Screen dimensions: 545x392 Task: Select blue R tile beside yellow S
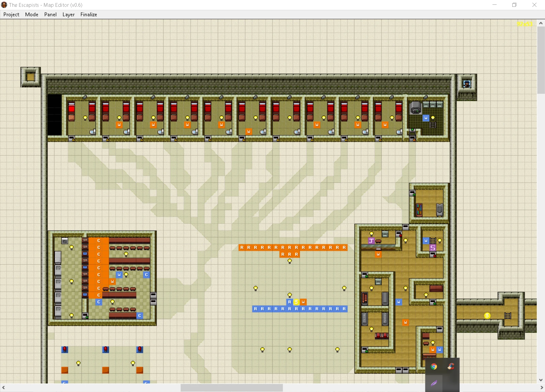click(x=290, y=302)
